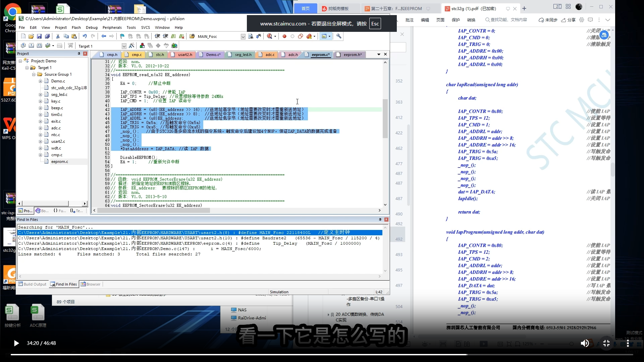Expand the seg_led.c tree node
Viewport: 644px width, 362px height.
coord(40,95)
